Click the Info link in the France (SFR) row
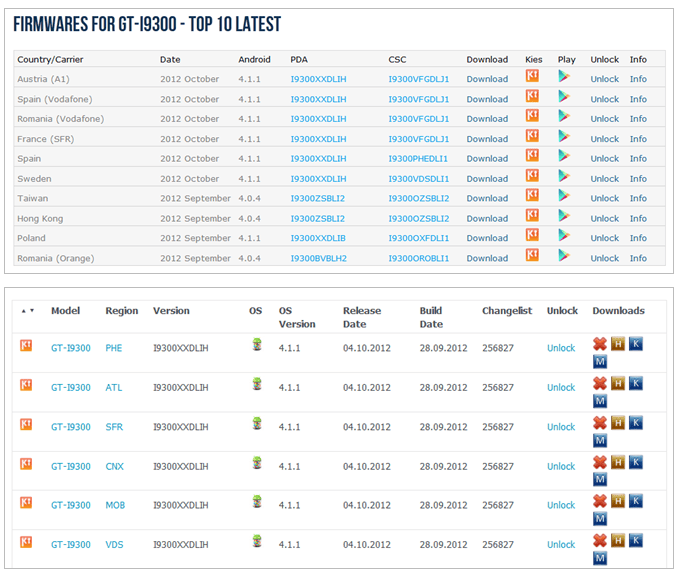The image size is (690, 585). (638, 139)
